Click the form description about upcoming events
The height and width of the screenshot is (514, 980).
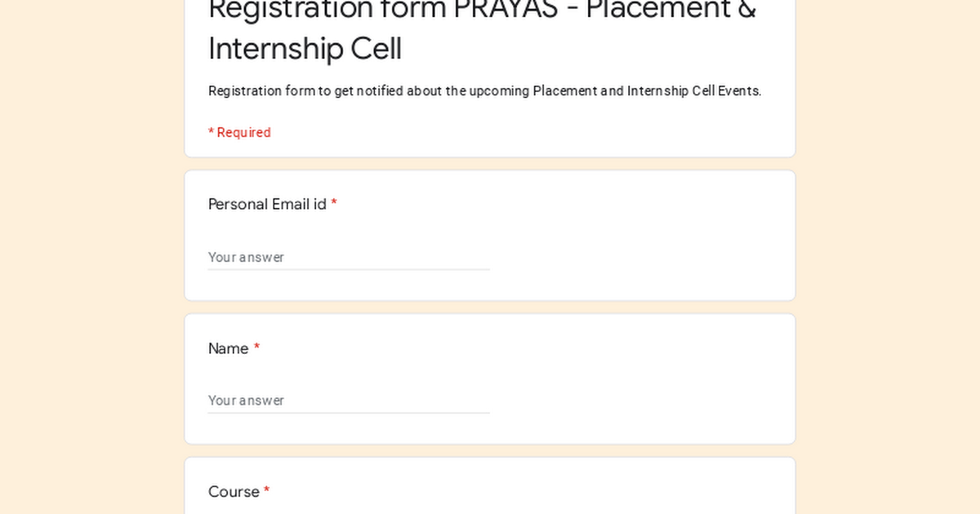484,91
